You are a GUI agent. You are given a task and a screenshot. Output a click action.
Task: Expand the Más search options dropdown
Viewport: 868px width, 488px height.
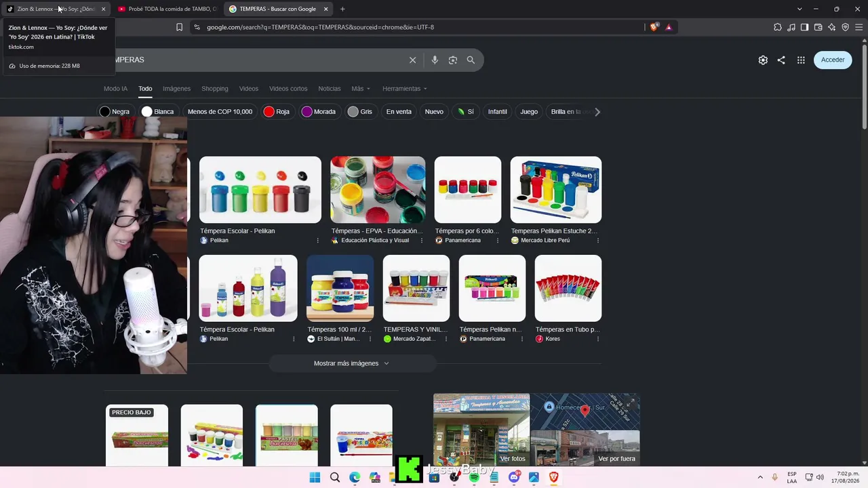pos(361,89)
